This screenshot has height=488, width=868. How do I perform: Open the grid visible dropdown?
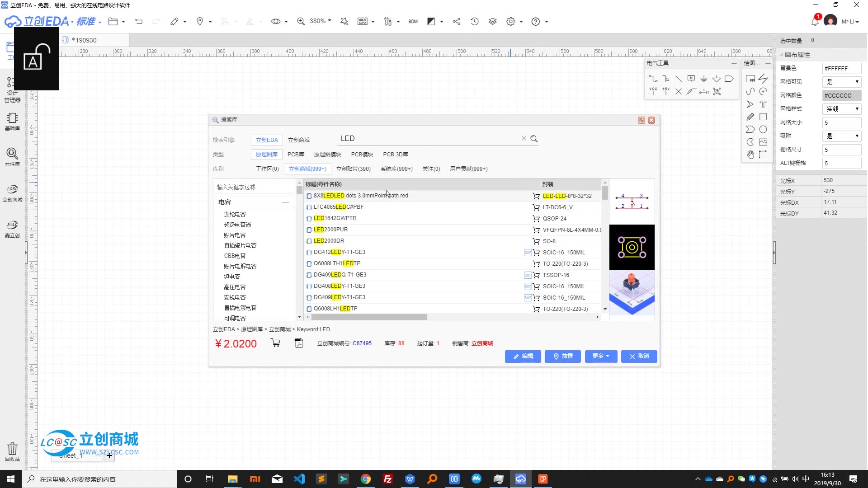(x=841, y=82)
